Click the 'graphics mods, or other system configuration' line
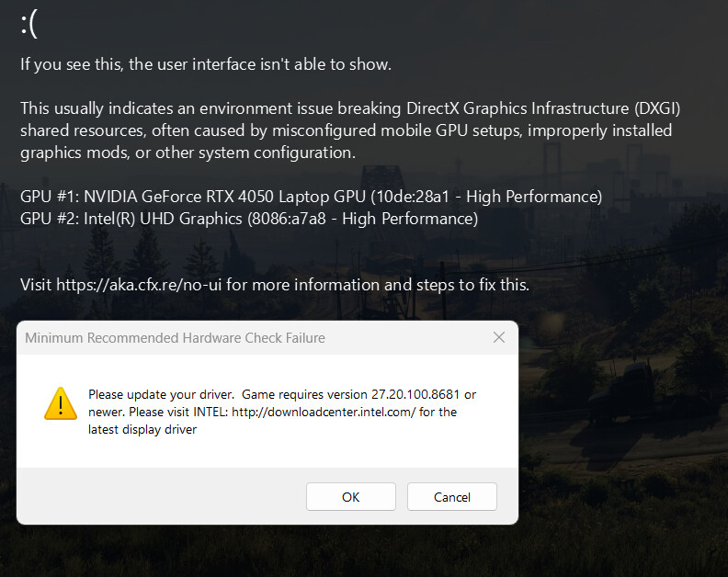Viewport: 728px width, 577px height. pyautogui.click(x=188, y=153)
